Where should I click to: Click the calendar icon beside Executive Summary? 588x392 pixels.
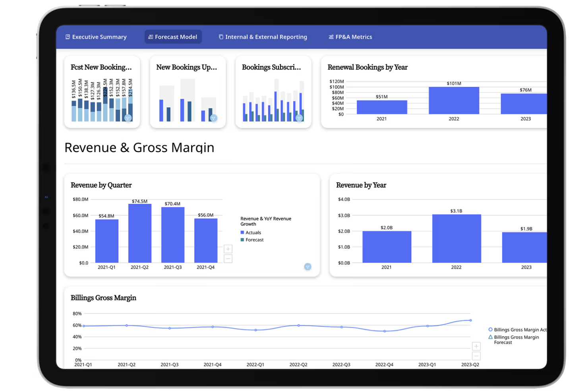pyautogui.click(x=68, y=37)
